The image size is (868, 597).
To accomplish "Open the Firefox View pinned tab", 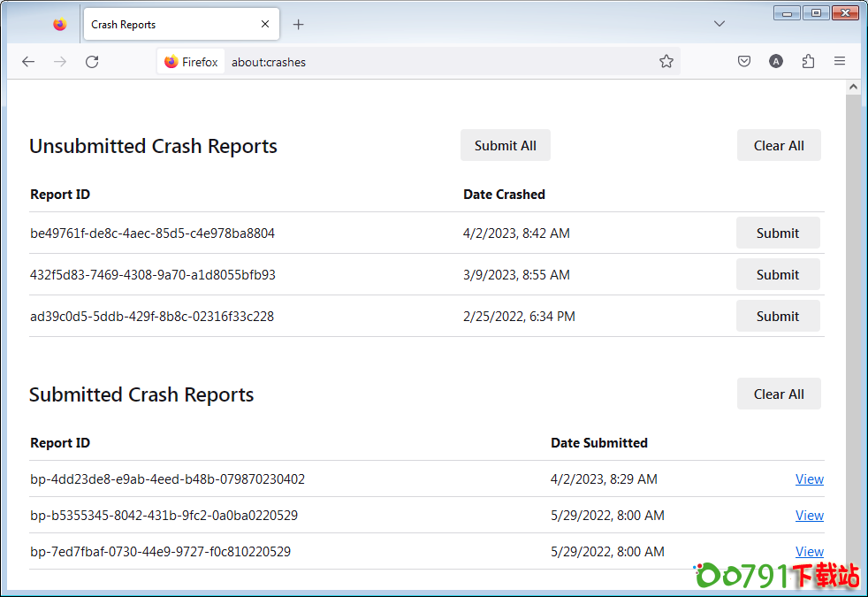I will [x=59, y=25].
